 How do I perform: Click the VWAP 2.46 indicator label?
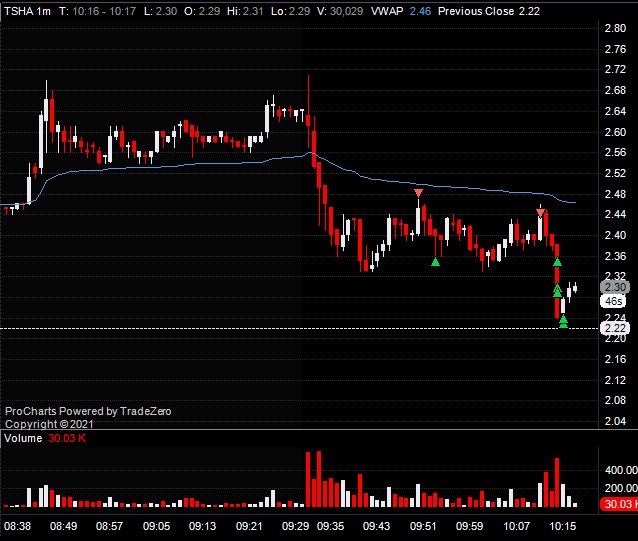tap(401, 11)
